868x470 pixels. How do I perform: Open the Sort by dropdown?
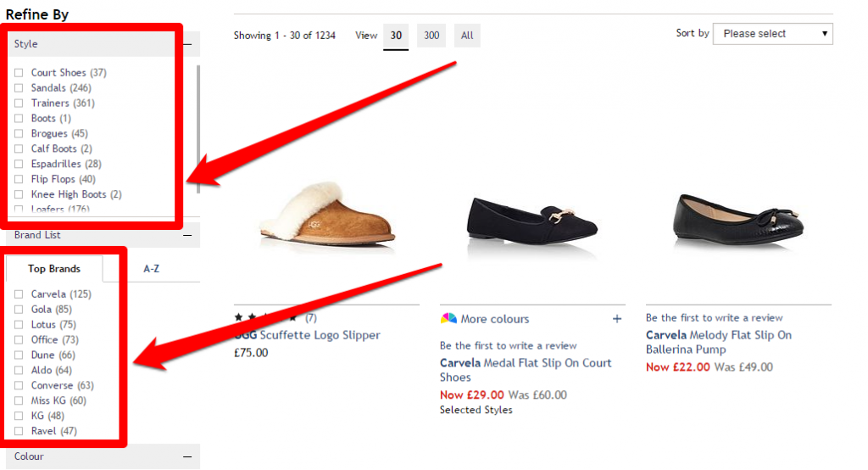[772, 34]
